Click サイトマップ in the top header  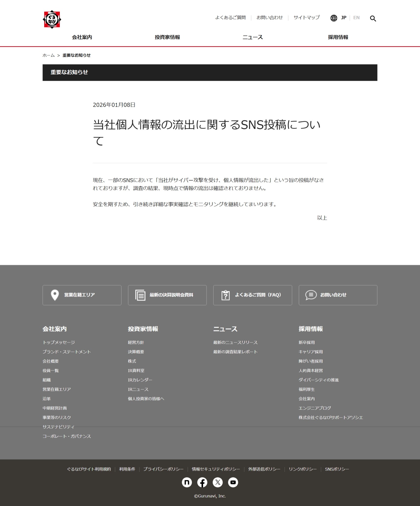point(306,18)
